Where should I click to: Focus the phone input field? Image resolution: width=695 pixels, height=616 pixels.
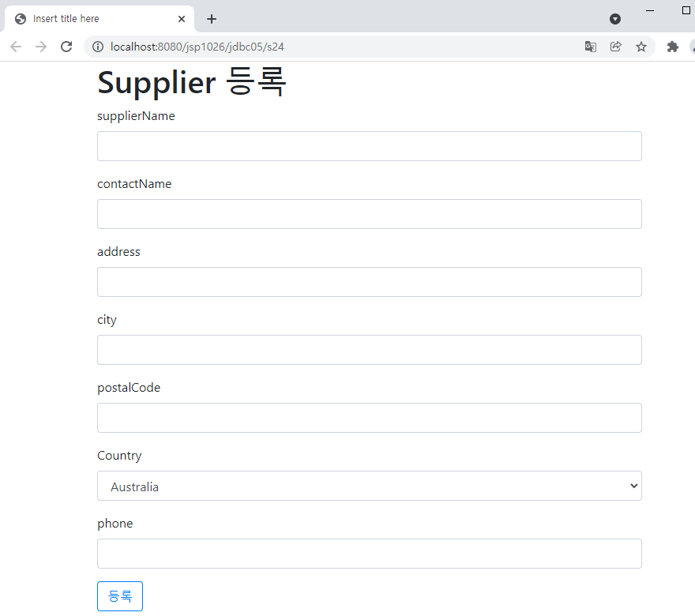coord(370,554)
